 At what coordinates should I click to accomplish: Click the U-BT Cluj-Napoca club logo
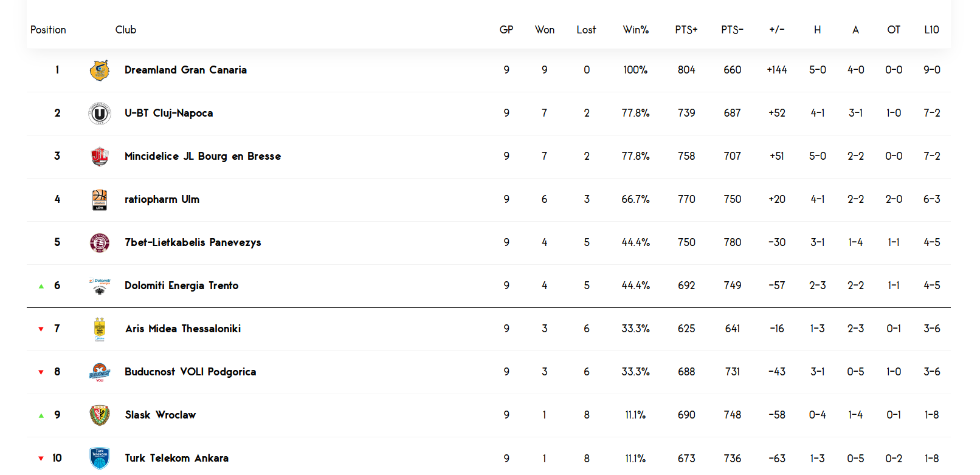click(x=100, y=114)
